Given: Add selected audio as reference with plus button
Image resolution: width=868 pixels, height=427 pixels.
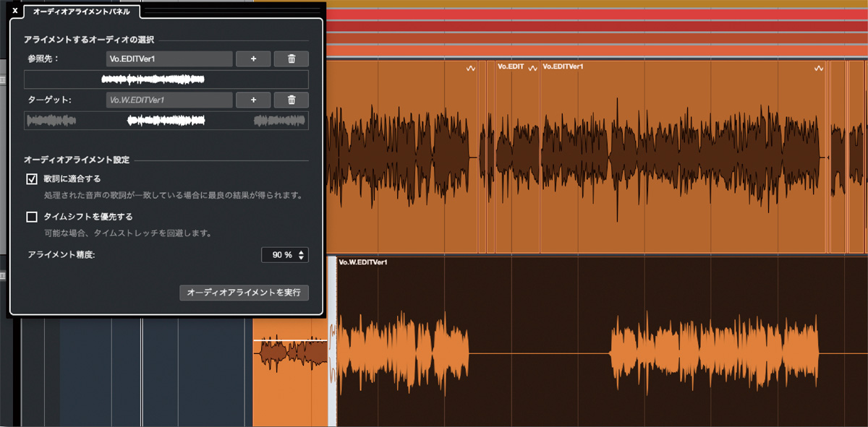Looking at the screenshot, I should coord(254,59).
